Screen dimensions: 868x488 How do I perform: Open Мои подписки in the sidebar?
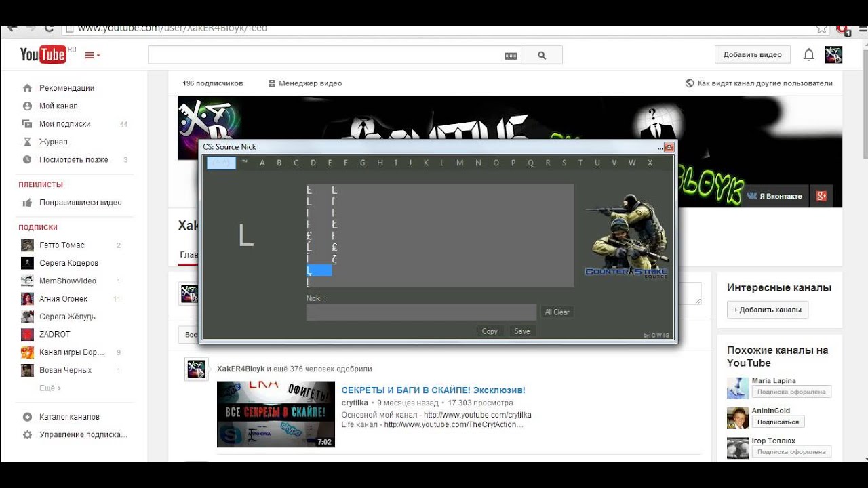(64, 124)
